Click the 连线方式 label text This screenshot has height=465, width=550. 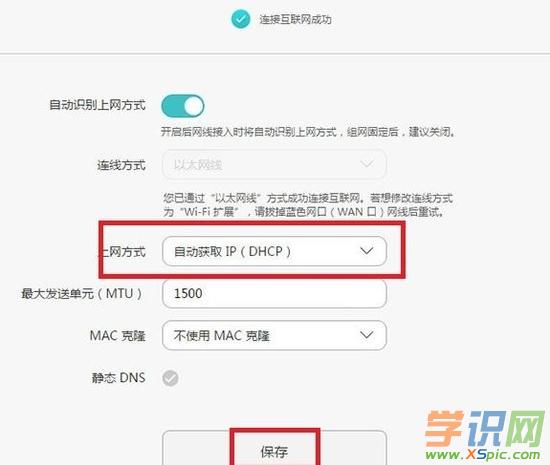[x=121, y=165]
